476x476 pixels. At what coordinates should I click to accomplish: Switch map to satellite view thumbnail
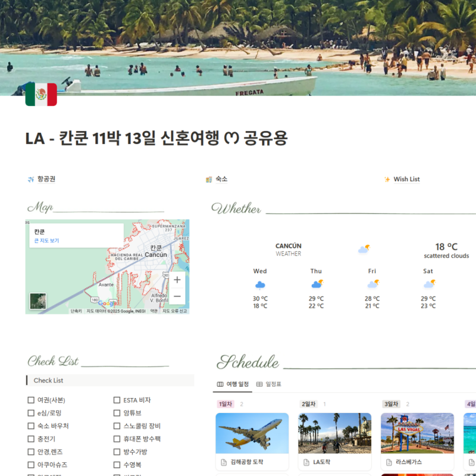click(38, 301)
